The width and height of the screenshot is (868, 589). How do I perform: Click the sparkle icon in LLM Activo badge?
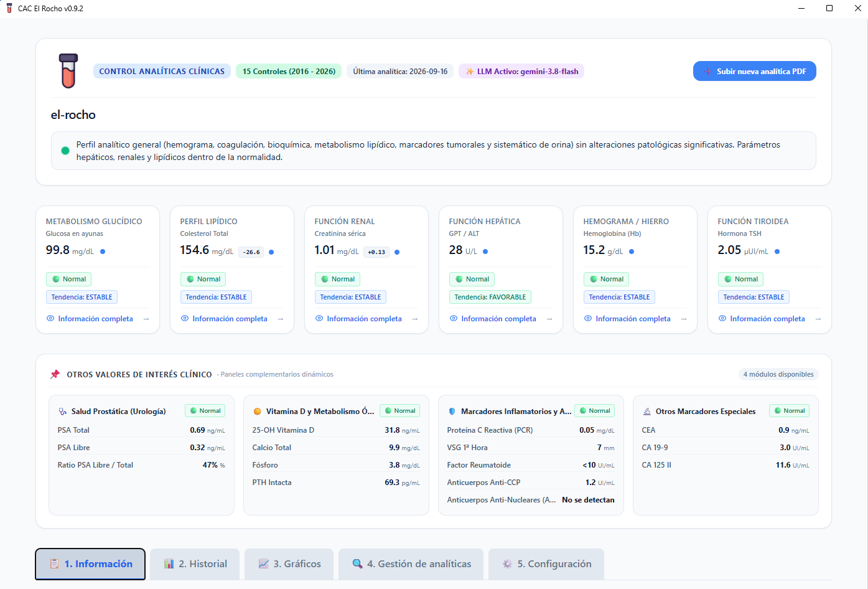pyautogui.click(x=470, y=72)
